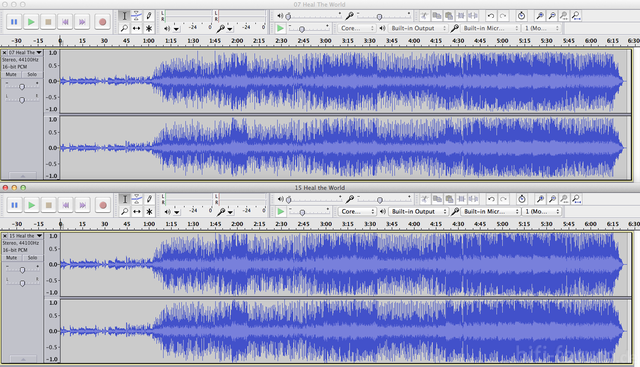
Task: Select the Multi-tool asterisk in 07 window
Action: (149, 28)
